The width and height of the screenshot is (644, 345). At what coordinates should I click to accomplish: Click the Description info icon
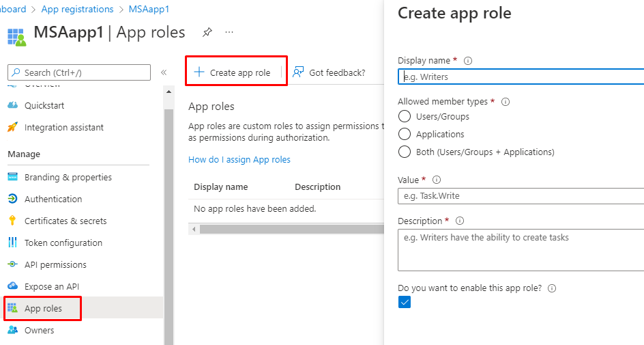(x=460, y=221)
